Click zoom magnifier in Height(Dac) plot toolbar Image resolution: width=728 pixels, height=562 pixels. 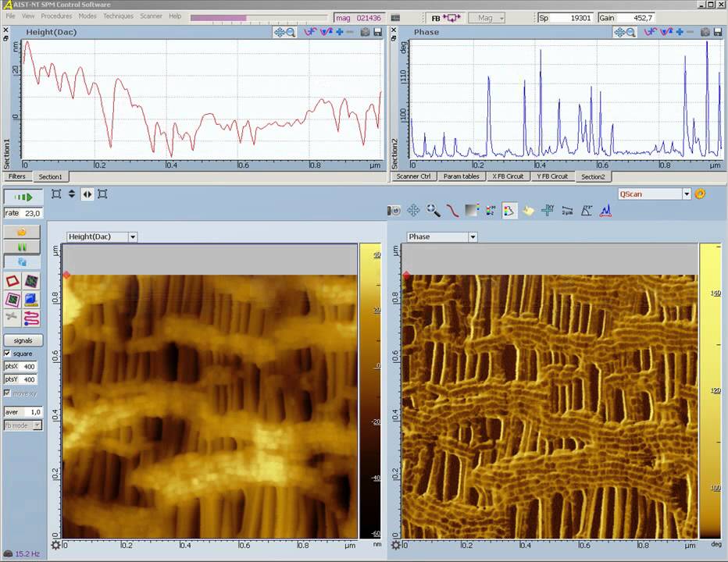tap(291, 32)
